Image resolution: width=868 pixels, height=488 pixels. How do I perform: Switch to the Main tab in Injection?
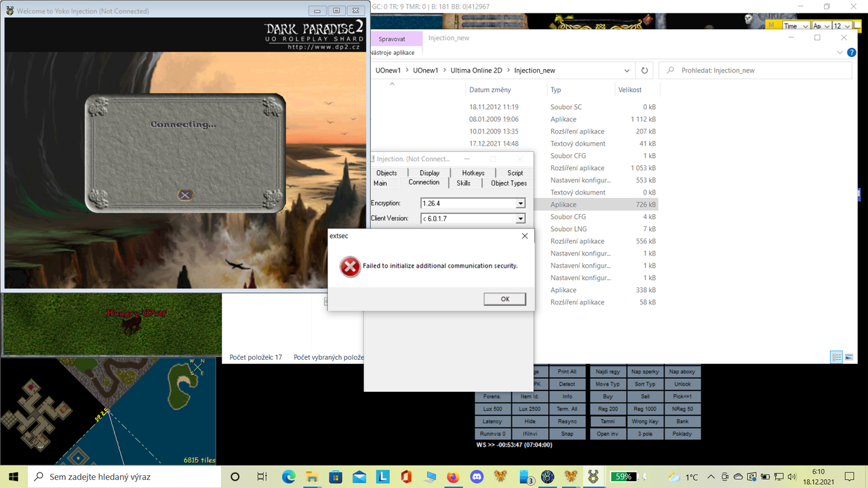click(x=380, y=183)
